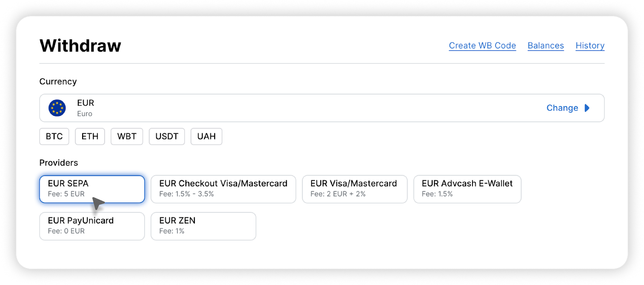The image size is (644, 285).
Task: Select the EUR PayUnicard provider
Action: 92,226
